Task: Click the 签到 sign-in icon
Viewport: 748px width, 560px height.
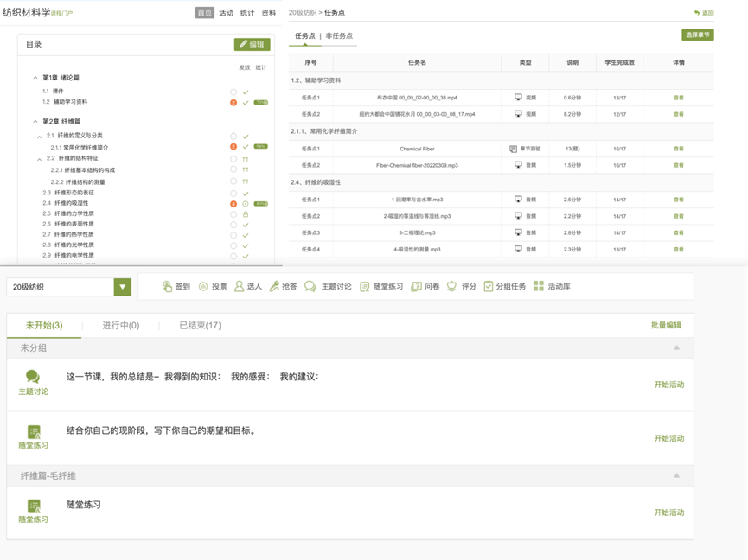Action: 168,286
